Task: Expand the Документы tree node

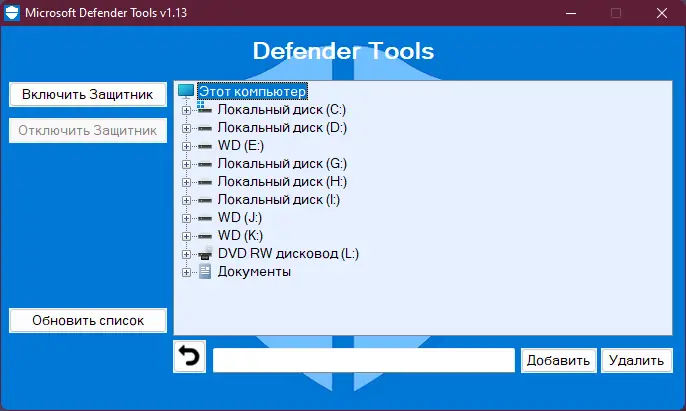Action: (x=186, y=272)
